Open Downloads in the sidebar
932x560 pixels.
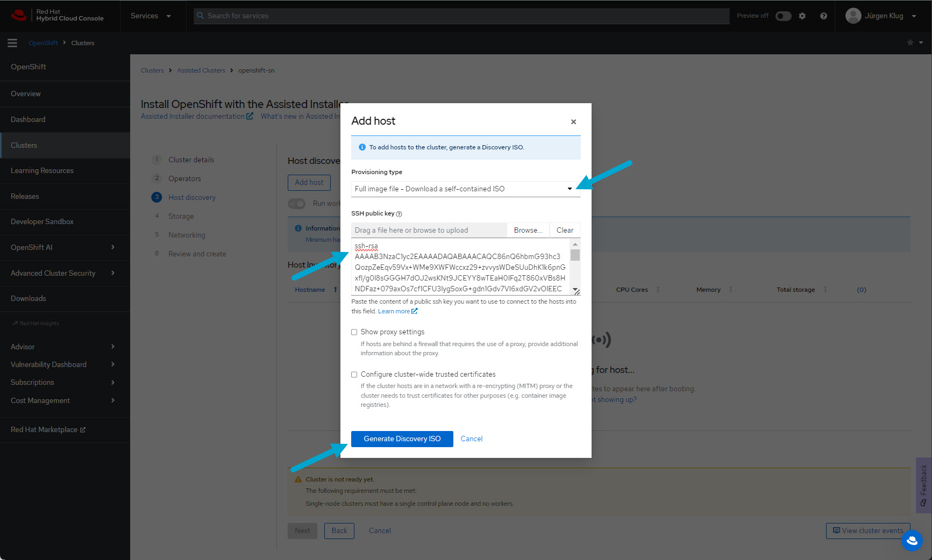pos(29,299)
